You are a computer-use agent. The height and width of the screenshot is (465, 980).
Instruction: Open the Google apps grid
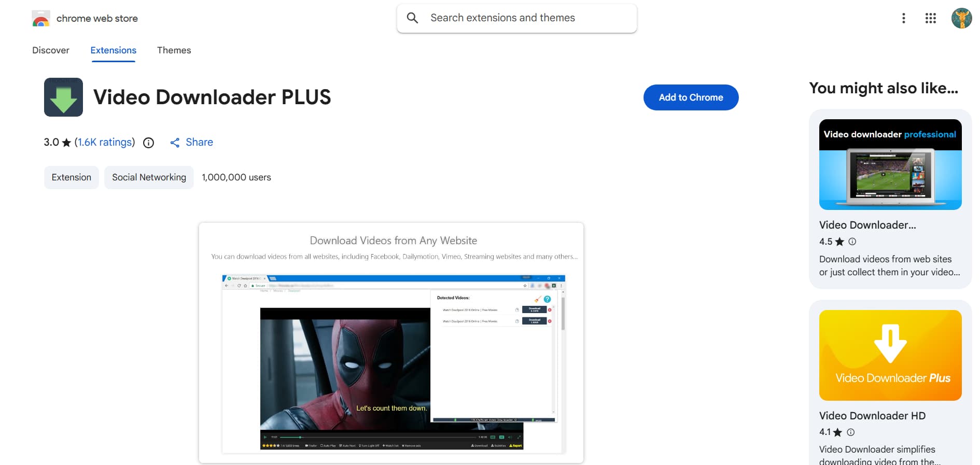click(930, 18)
